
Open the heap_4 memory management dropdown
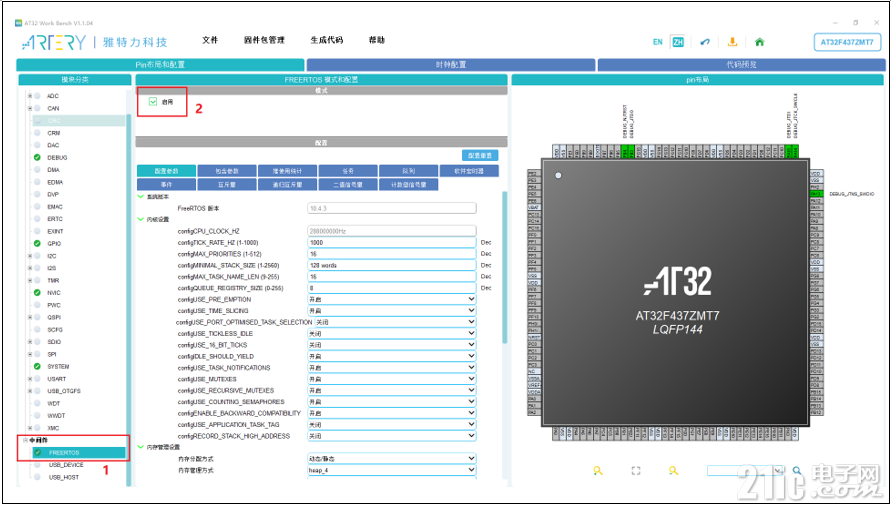(392, 471)
